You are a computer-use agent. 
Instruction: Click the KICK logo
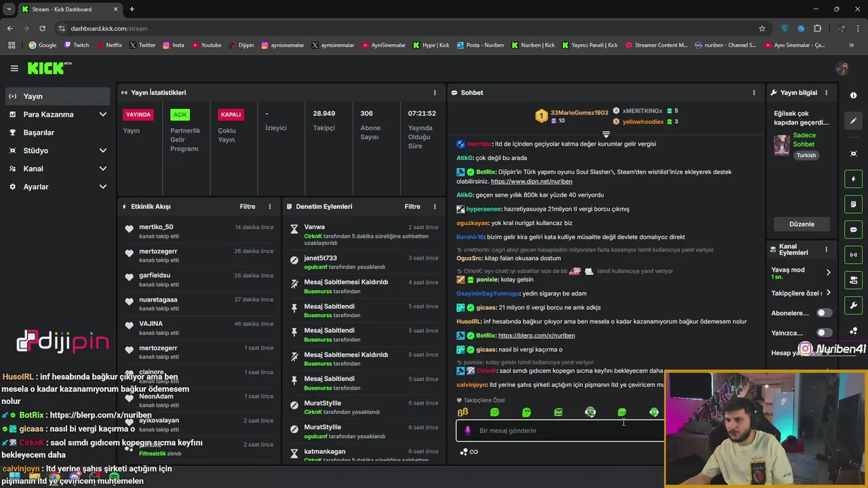point(49,68)
